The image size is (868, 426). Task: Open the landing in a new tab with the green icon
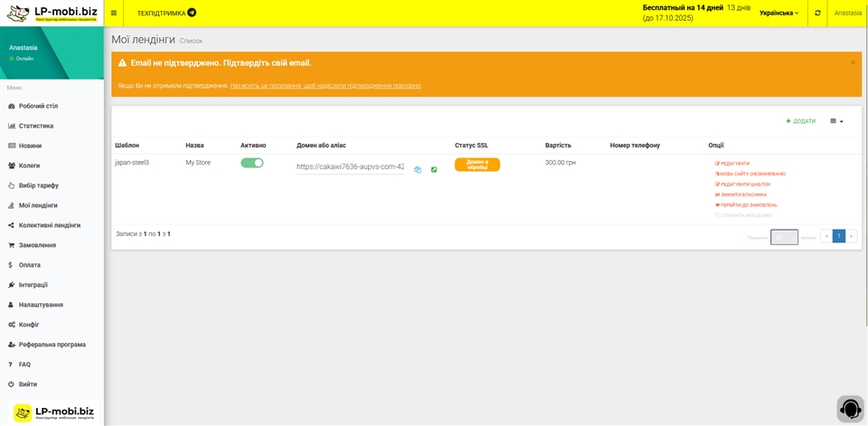[434, 169]
